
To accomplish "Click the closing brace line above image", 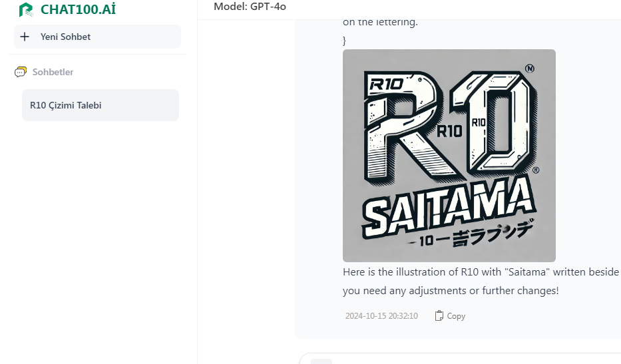I will click(344, 41).
